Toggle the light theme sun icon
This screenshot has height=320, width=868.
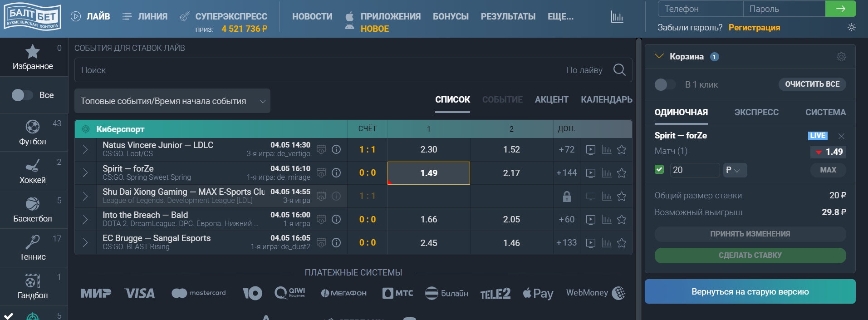852,27
